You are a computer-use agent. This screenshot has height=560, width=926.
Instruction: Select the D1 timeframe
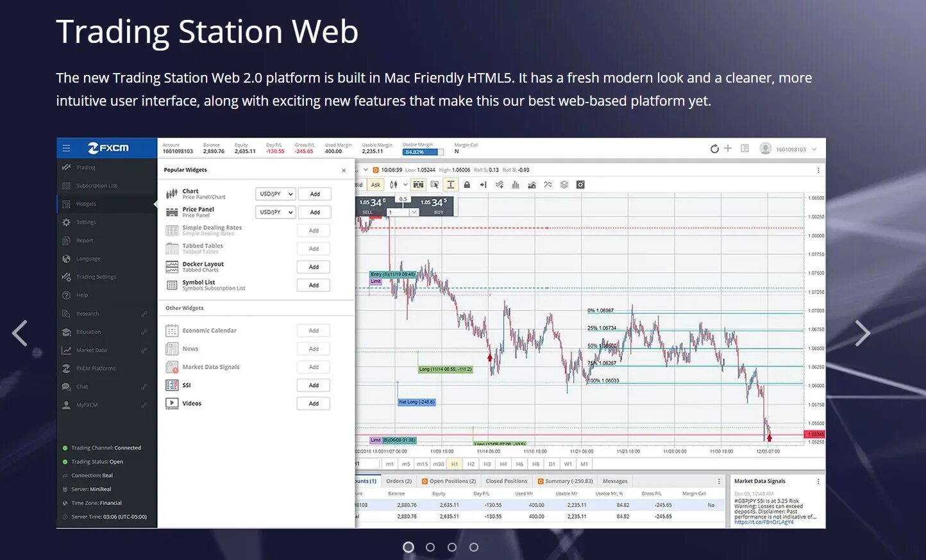click(551, 464)
